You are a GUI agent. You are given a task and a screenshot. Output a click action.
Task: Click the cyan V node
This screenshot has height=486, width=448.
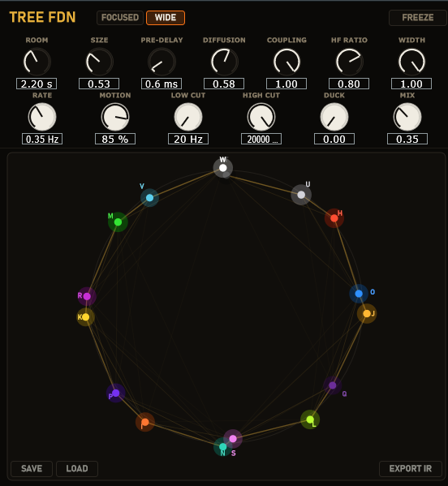pyautogui.click(x=150, y=198)
